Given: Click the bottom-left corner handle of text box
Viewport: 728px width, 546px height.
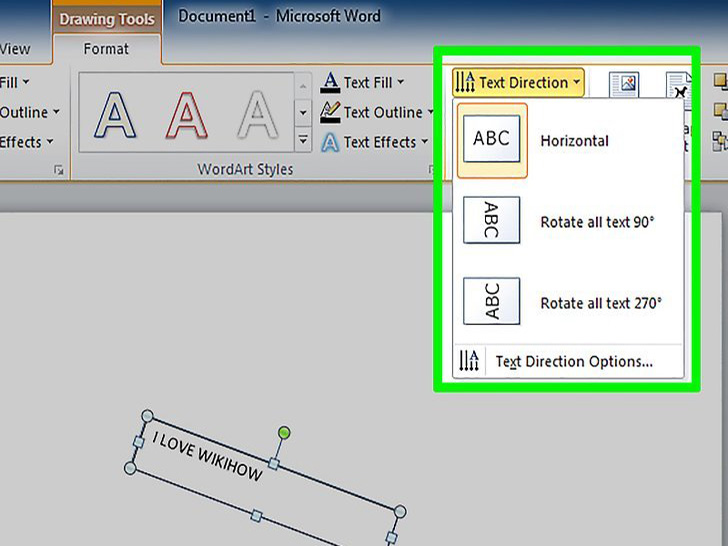Looking at the screenshot, I should [130, 468].
